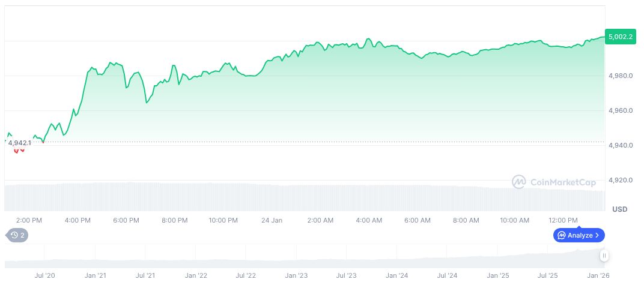Select Jul '20 in the range navigator
This screenshot has width=644, height=282.
[45, 275]
